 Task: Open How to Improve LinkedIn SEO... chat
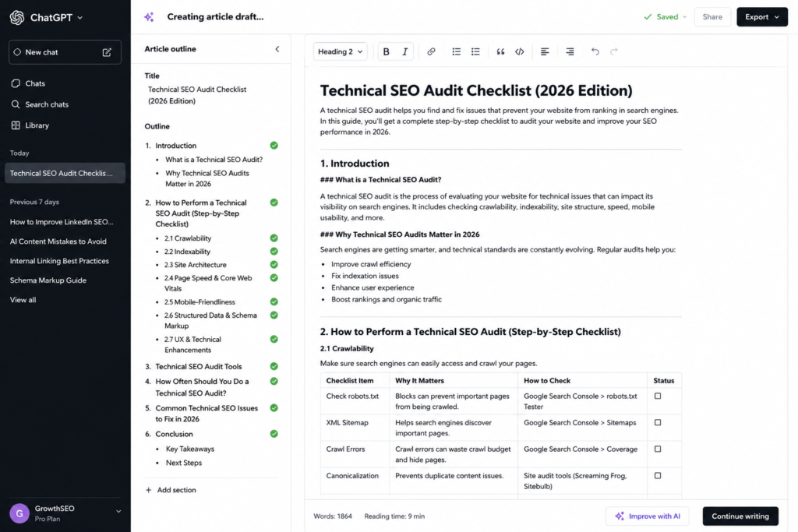point(62,222)
